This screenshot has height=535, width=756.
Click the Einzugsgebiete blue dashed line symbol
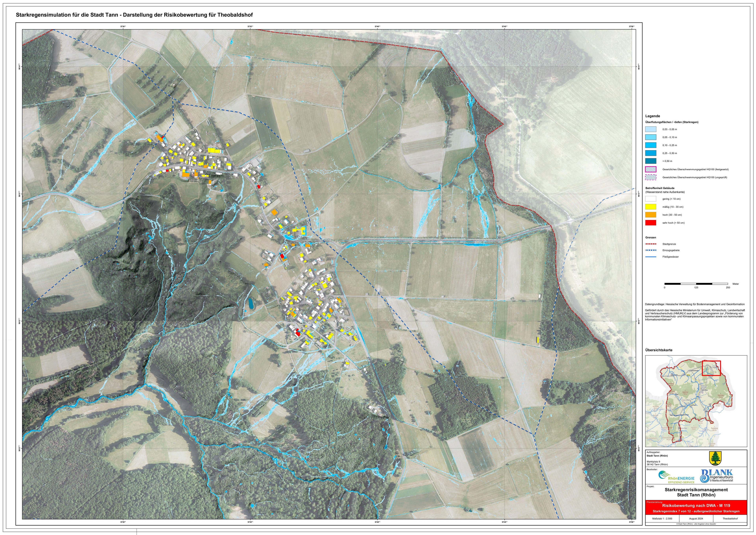click(x=651, y=250)
